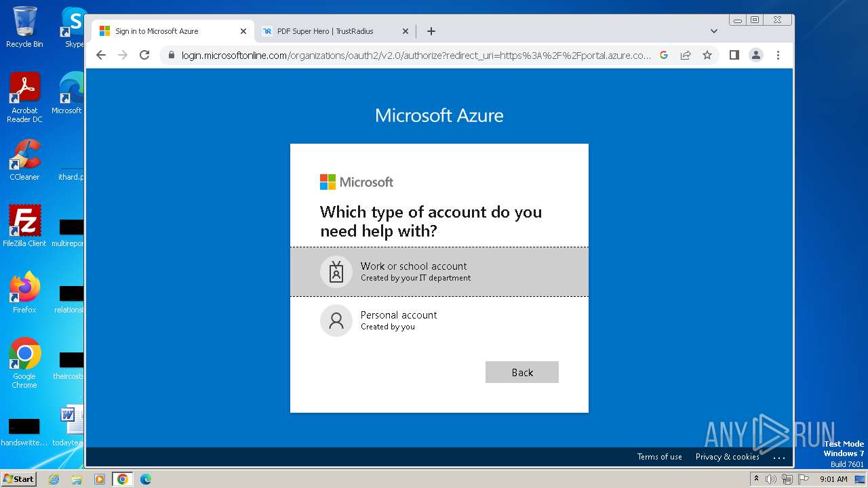868x488 pixels.
Task: Open File Explorer from taskbar
Action: click(x=77, y=479)
